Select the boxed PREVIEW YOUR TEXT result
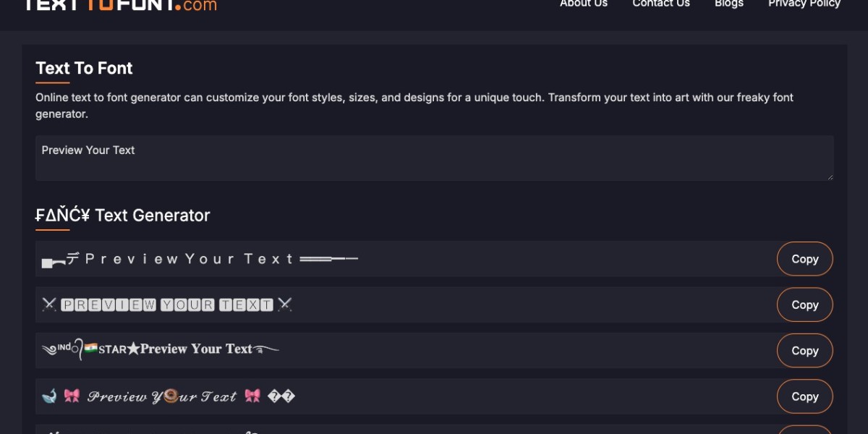Image resolution: width=868 pixels, height=434 pixels. [x=167, y=305]
